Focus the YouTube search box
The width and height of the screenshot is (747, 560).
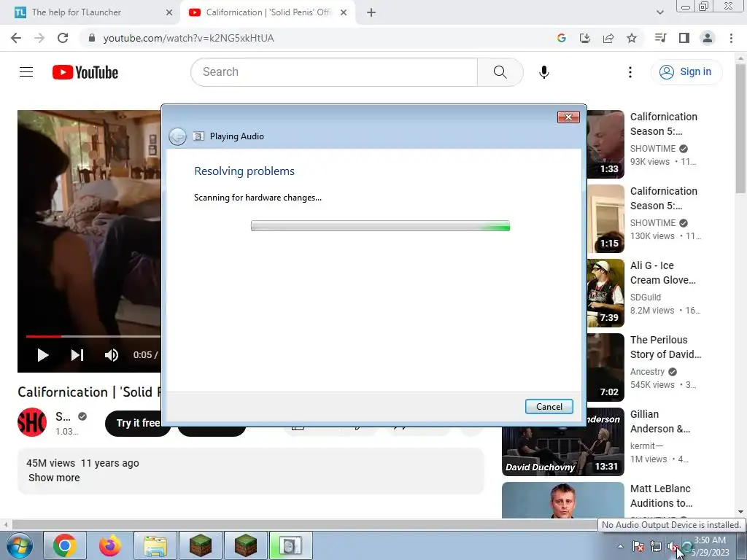point(334,72)
